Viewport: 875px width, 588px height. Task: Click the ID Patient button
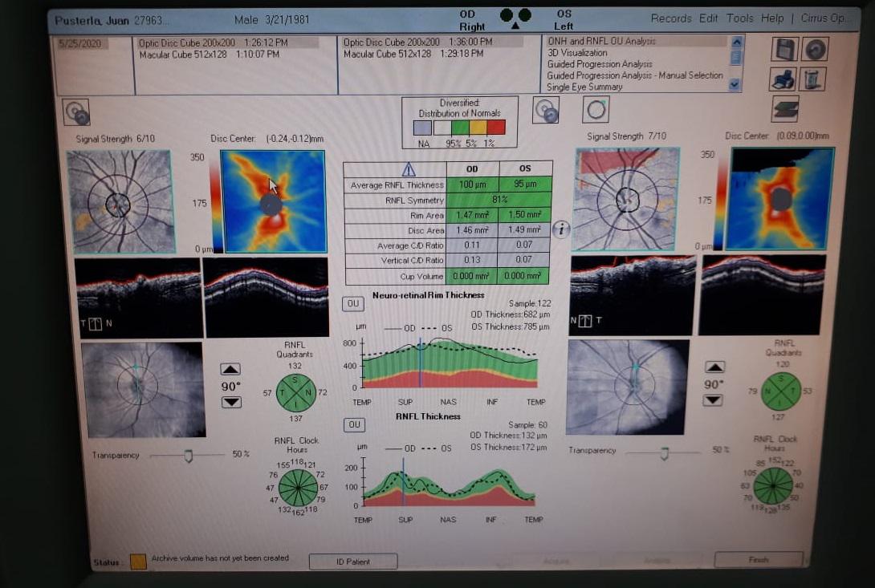click(352, 562)
